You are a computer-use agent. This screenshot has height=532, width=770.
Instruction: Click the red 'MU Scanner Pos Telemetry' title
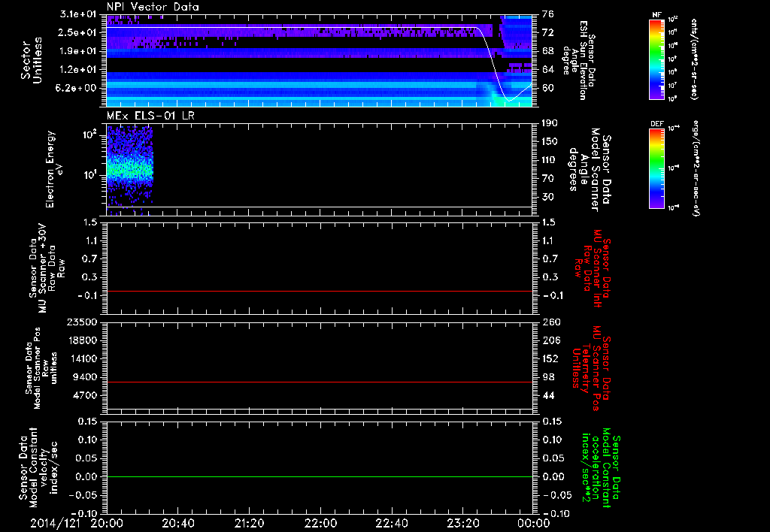pos(591,368)
